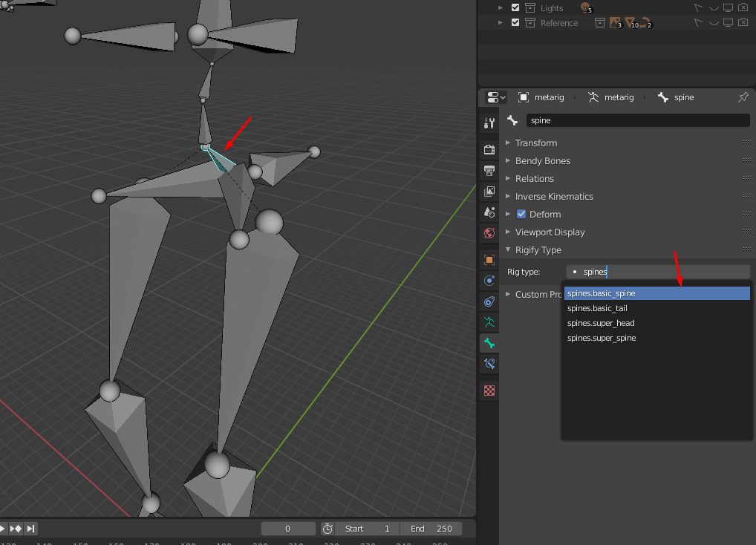Image resolution: width=756 pixels, height=545 pixels.
Task: Click the spine breadcrumb in the properties header
Action: [685, 97]
